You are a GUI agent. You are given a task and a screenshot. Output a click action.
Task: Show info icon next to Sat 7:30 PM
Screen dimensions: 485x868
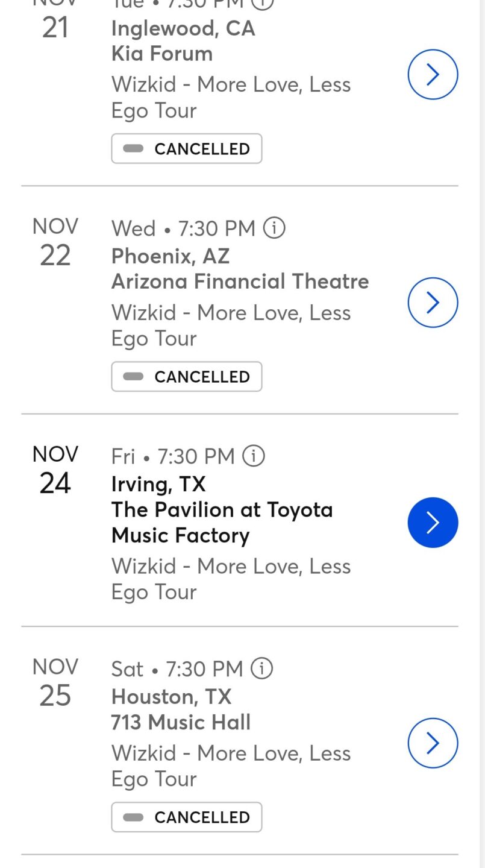tap(261, 668)
